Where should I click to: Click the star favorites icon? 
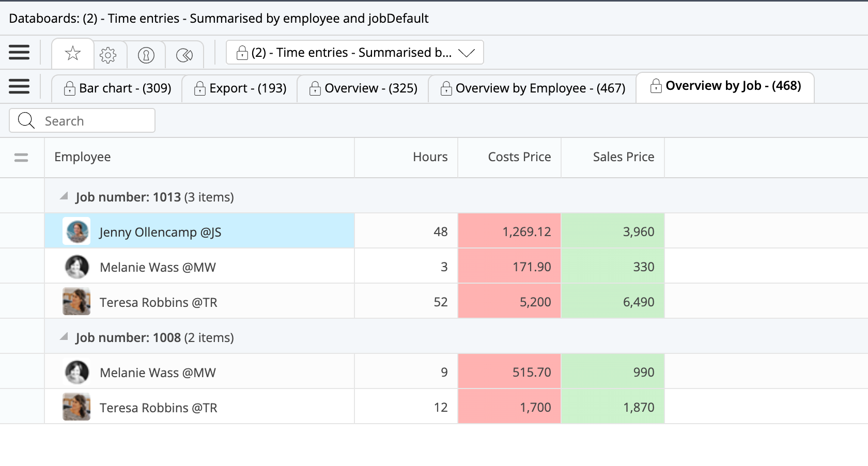pos(73,53)
